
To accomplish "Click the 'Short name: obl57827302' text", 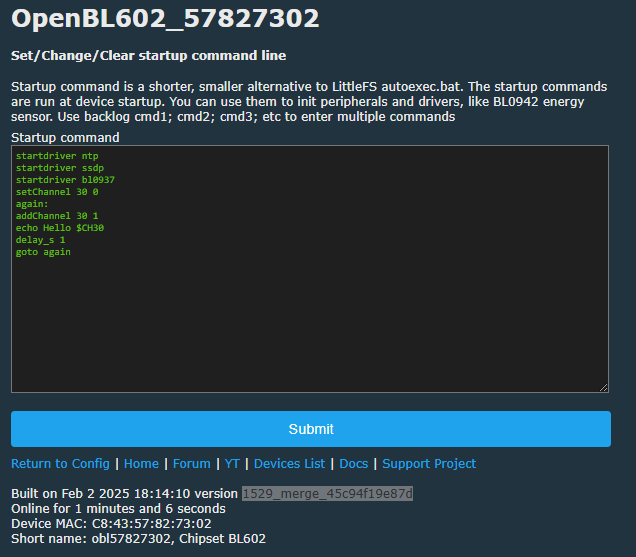I will tap(91, 538).
